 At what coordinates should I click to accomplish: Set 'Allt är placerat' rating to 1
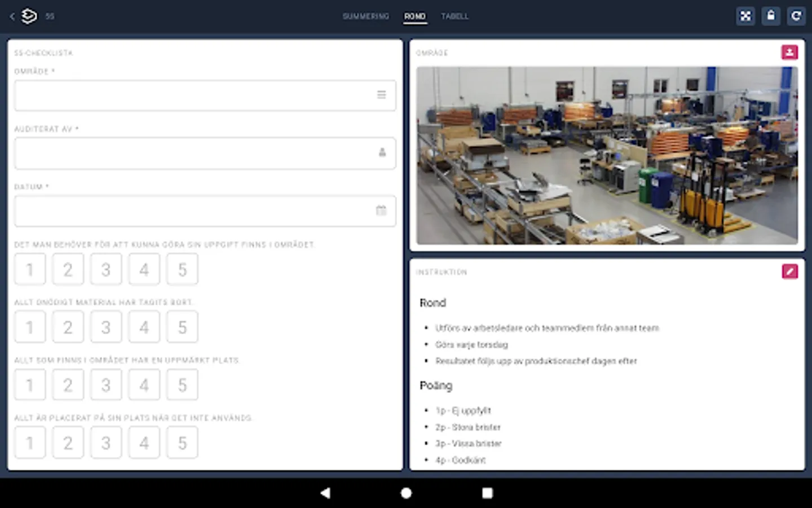click(30, 443)
